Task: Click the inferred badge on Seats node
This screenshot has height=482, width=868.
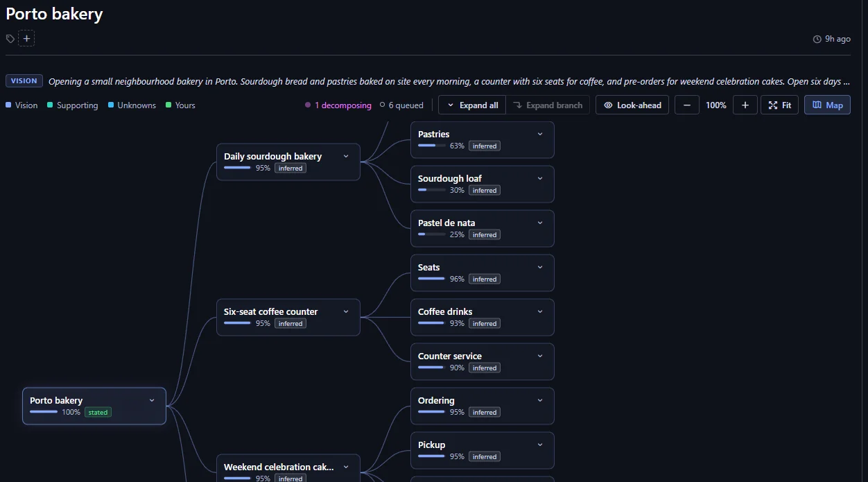Action: [x=485, y=279]
